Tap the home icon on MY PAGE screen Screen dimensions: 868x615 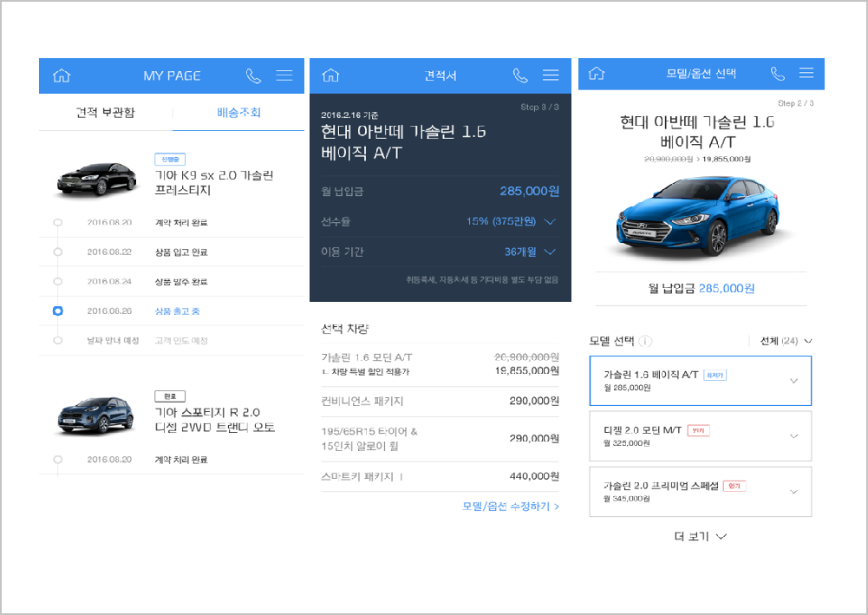(62, 75)
